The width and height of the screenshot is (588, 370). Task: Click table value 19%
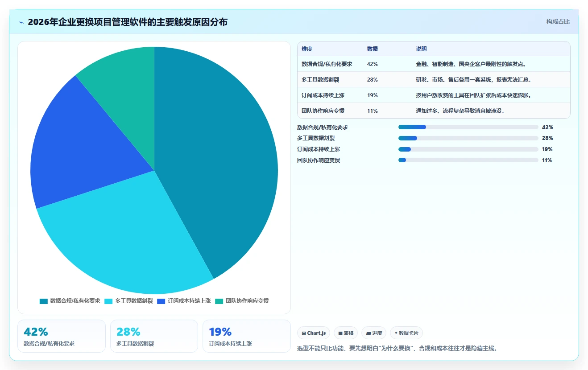[373, 95]
